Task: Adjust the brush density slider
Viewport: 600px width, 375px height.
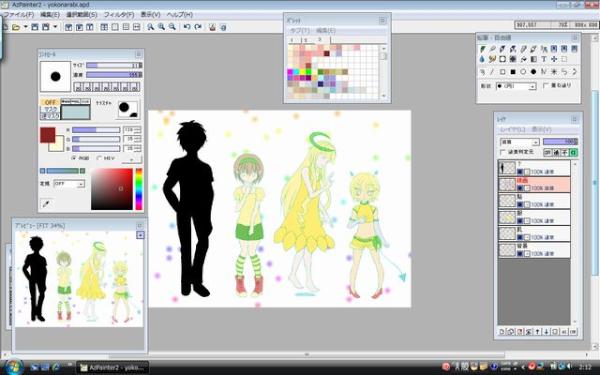Action: tap(114, 75)
